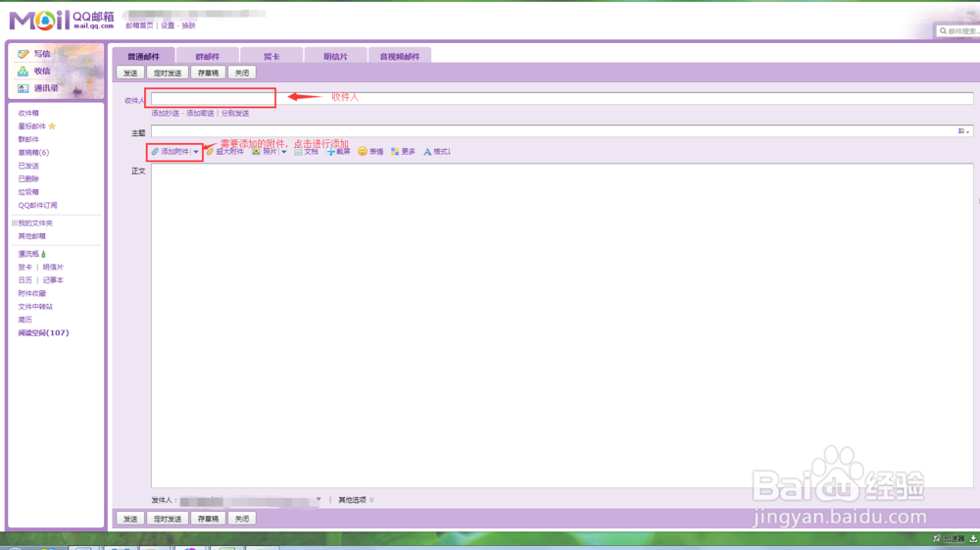Screen dimensions: 980x550
Task: Open 文件中转站 file transfer station
Action: coord(35,306)
